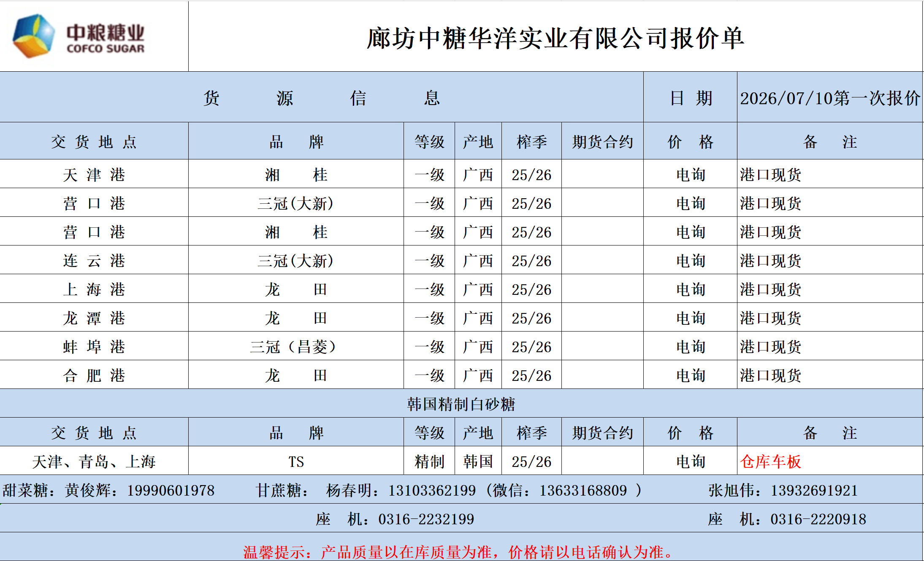Click 榨季 header under 韩国精制白砂糖
The image size is (924, 561).
532,433
